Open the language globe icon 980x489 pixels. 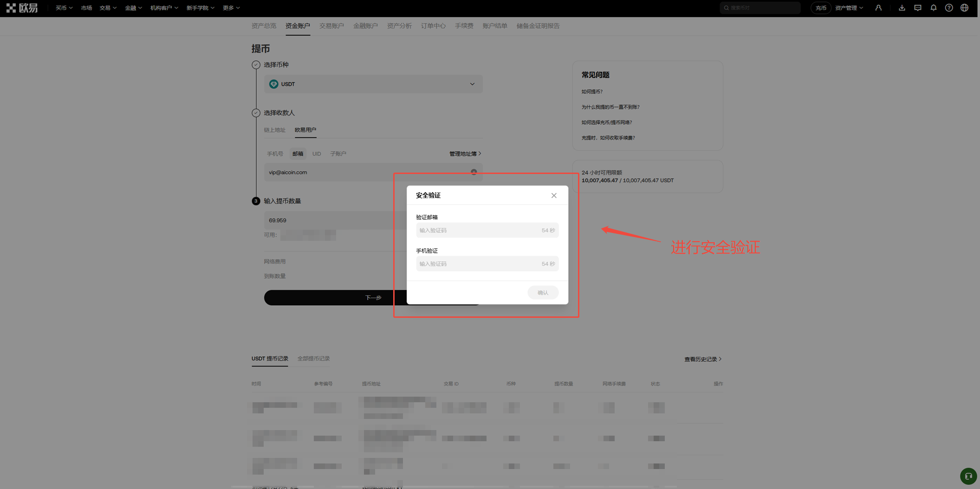pos(965,8)
